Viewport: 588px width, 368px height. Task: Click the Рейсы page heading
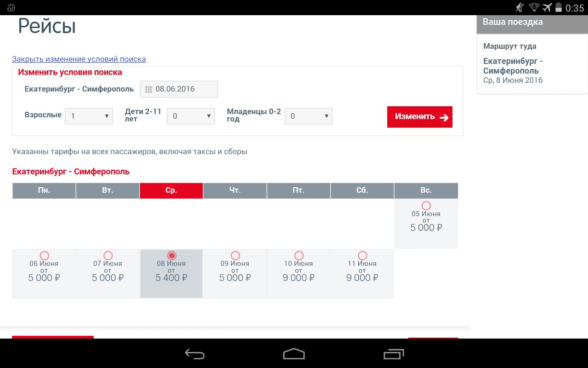click(x=47, y=26)
